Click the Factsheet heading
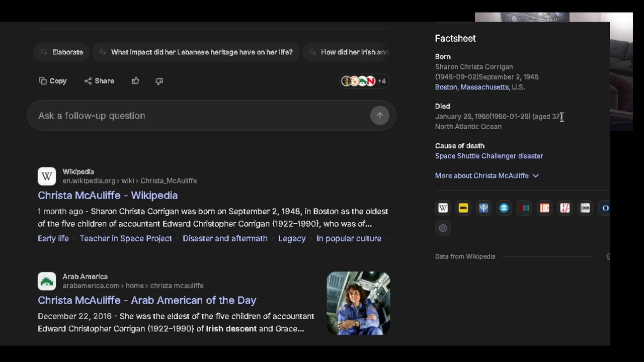644x362 pixels. tap(455, 38)
